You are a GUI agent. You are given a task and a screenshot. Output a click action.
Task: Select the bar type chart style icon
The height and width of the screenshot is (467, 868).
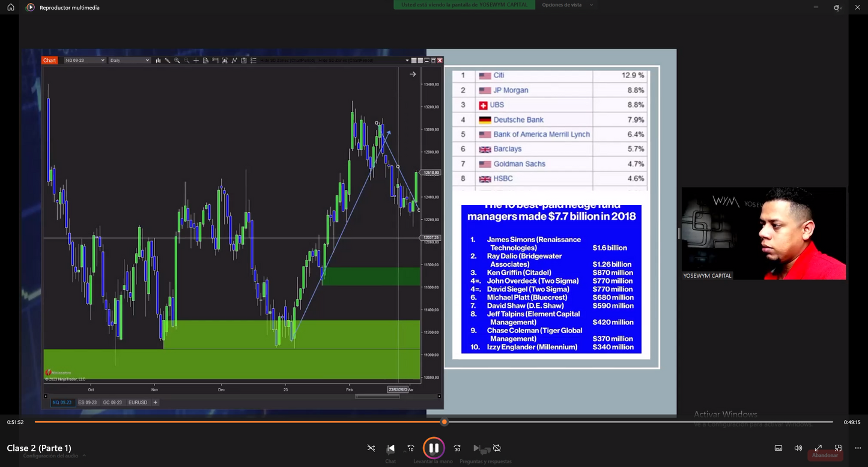(158, 60)
